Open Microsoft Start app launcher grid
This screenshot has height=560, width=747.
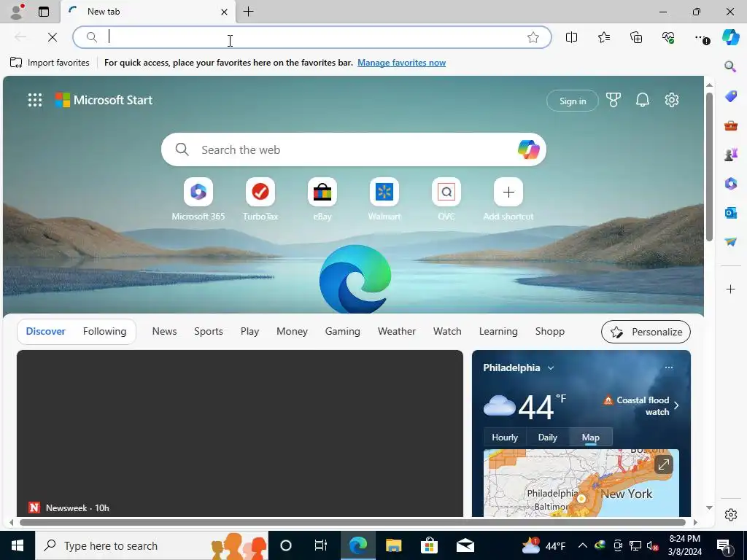point(35,100)
